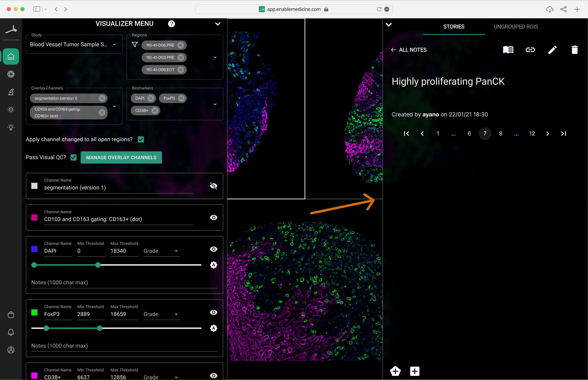Click the DAPI blue color swatch
The image size is (588, 380).
click(x=34, y=249)
